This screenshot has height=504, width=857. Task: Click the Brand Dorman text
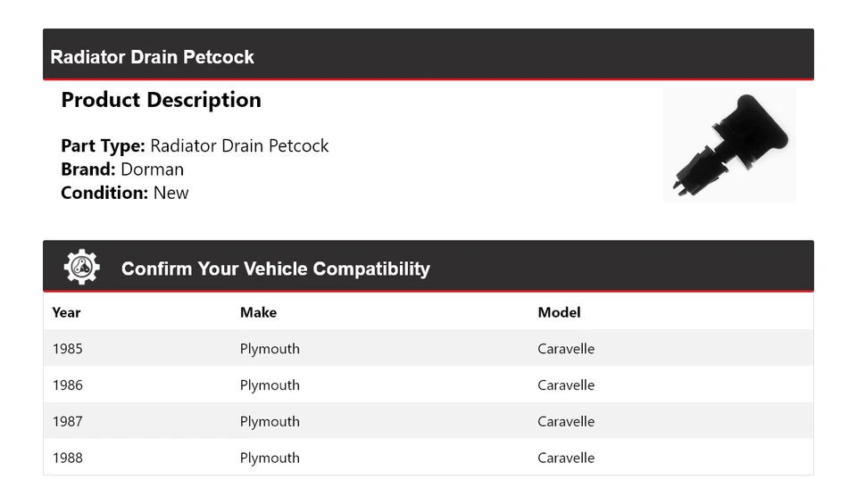click(x=122, y=169)
